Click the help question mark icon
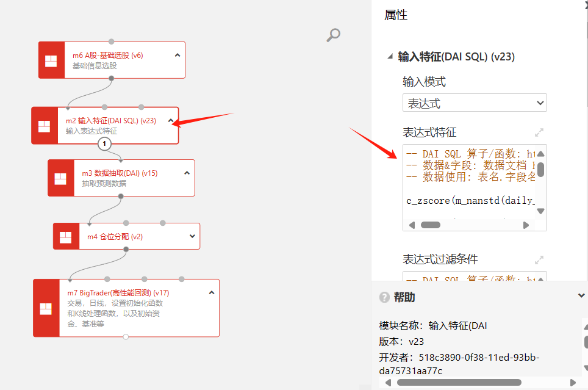This screenshot has height=390, width=588. (384, 297)
